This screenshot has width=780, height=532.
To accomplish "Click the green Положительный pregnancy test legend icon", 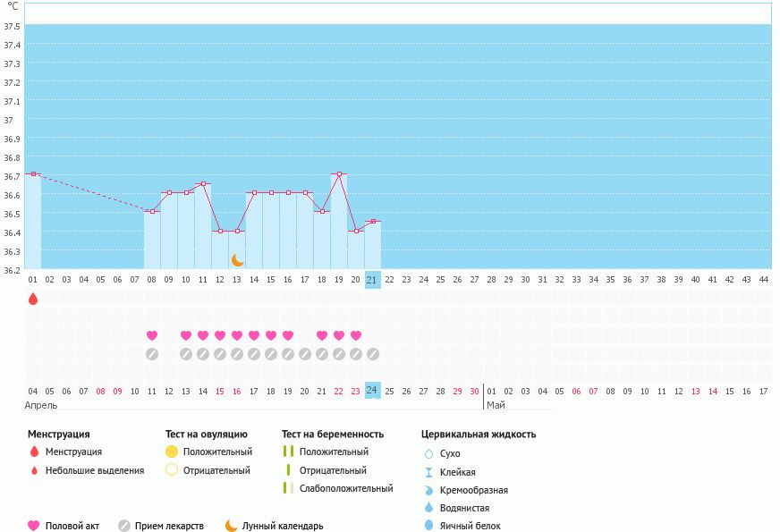I will coord(288,452).
